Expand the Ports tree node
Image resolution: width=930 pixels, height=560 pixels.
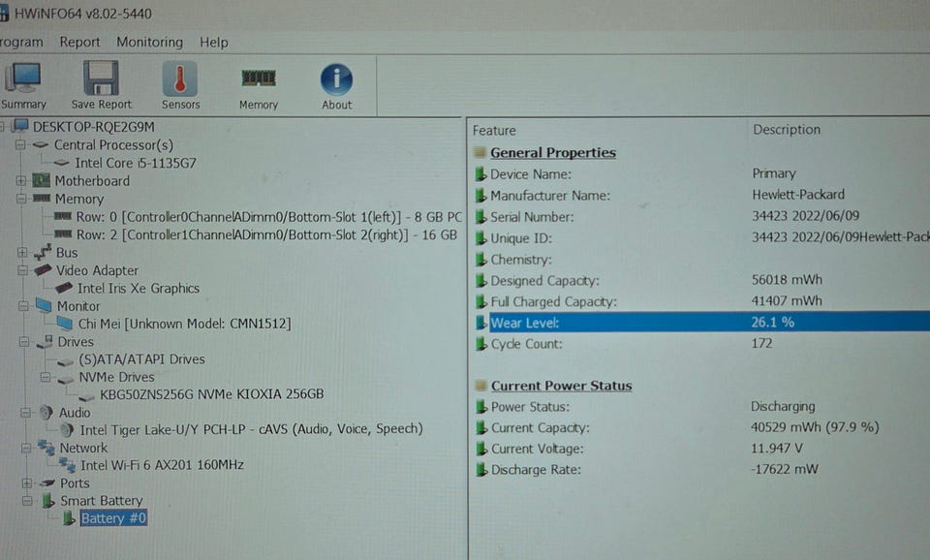[27, 482]
